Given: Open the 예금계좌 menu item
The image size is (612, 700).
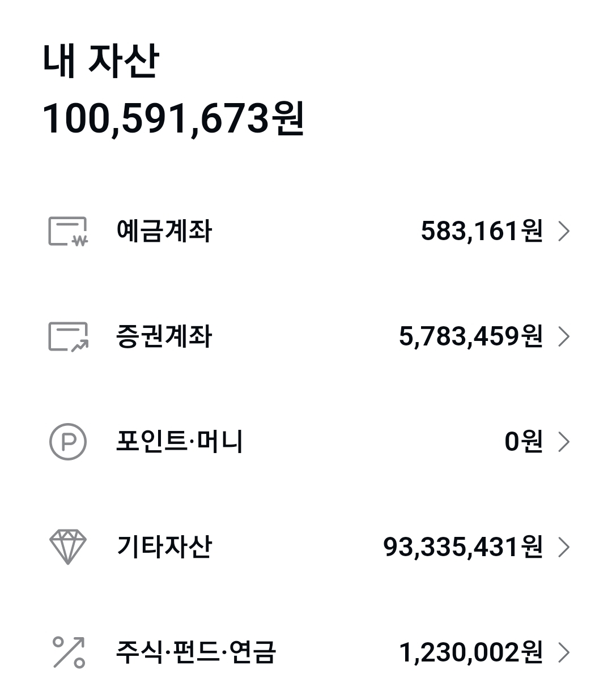Looking at the screenshot, I should (x=164, y=231).
